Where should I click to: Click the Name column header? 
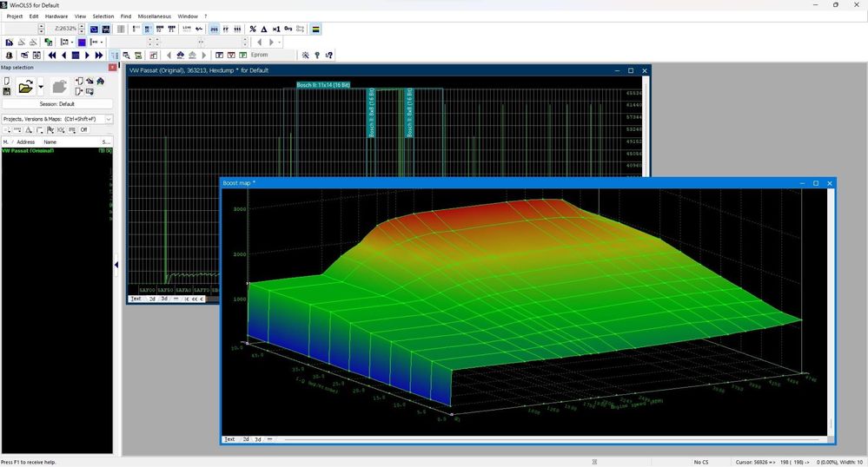(x=50, y=142)
